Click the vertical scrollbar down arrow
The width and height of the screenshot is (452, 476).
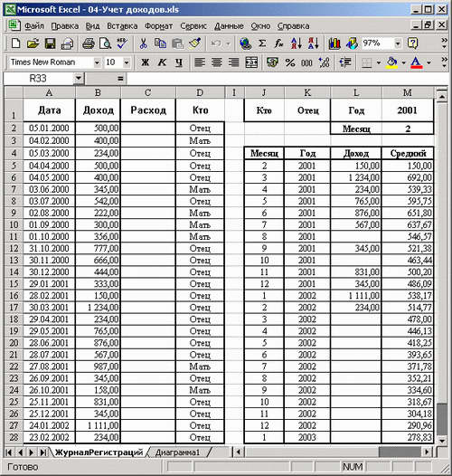tap(442, 441)
